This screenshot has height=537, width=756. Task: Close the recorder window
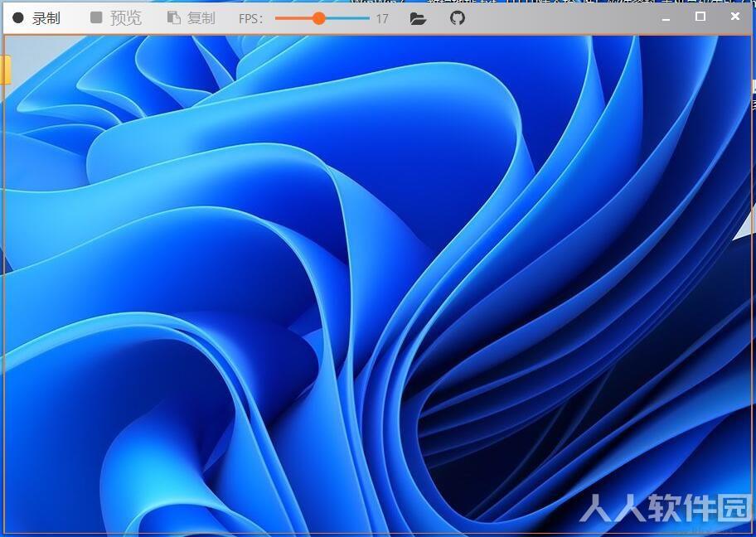(x=734, y=17)
